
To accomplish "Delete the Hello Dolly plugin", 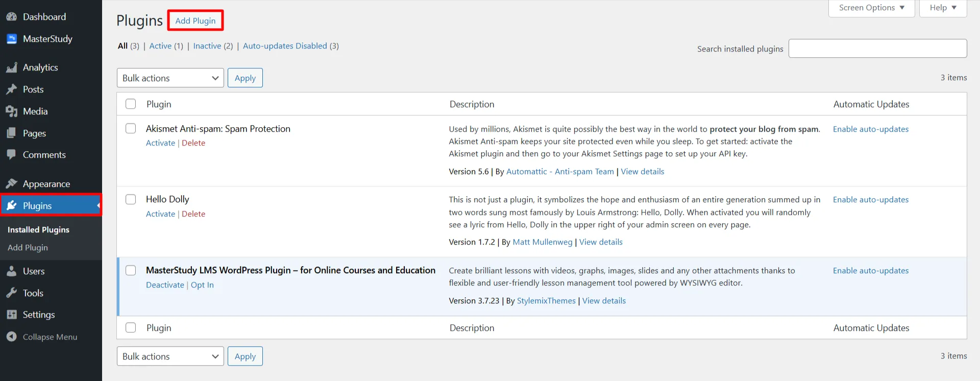I will (x=193, y=214).
